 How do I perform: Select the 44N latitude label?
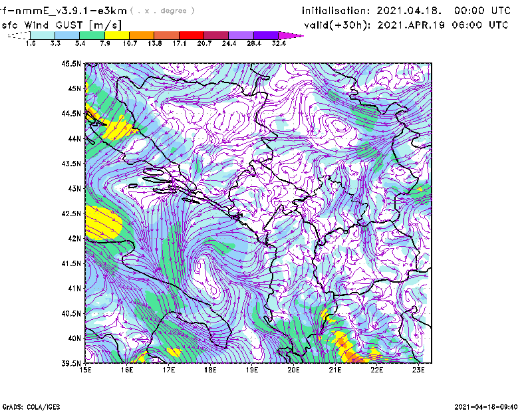[74, 138]
